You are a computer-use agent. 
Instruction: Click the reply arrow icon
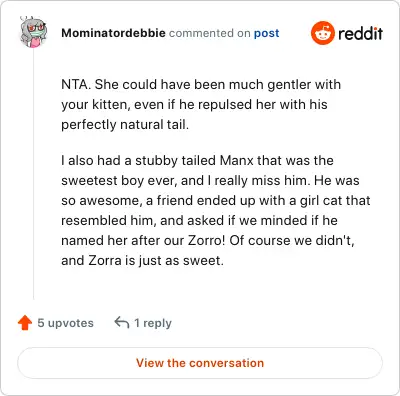point(122,322)
